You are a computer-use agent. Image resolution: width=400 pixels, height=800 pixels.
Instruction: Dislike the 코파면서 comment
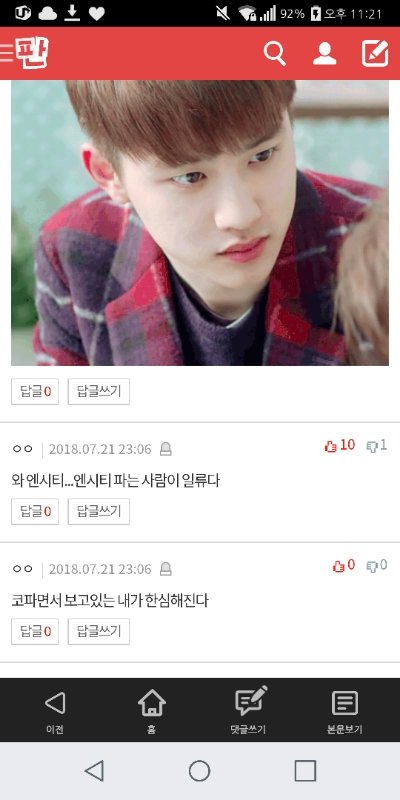[x=377, y=565]
